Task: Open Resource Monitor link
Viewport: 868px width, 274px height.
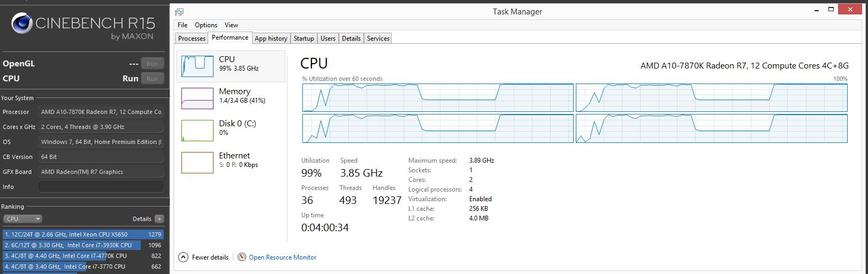Action: (283, 257)
